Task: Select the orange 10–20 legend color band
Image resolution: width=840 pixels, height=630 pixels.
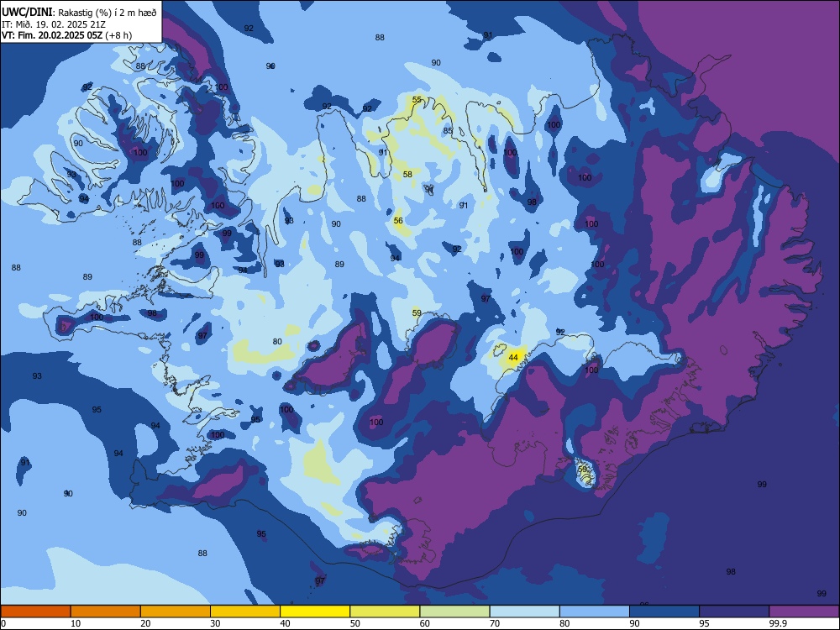Action: click(106, 612)
